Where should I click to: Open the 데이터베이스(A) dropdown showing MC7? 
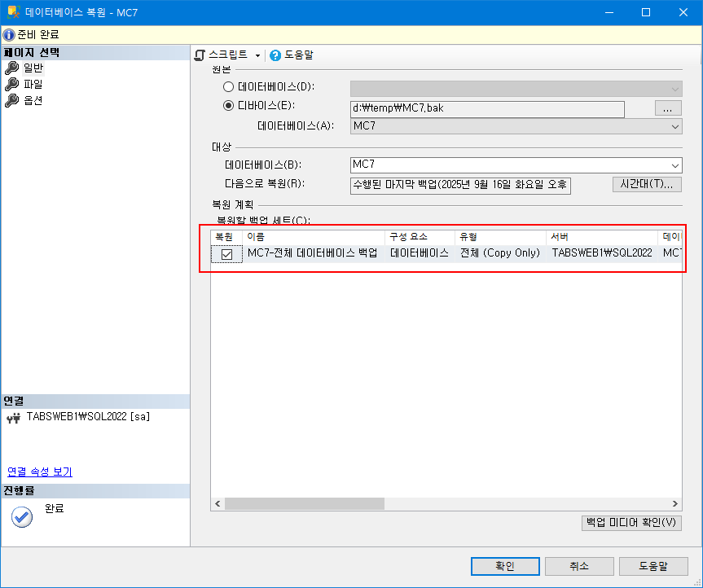point(674,126)
